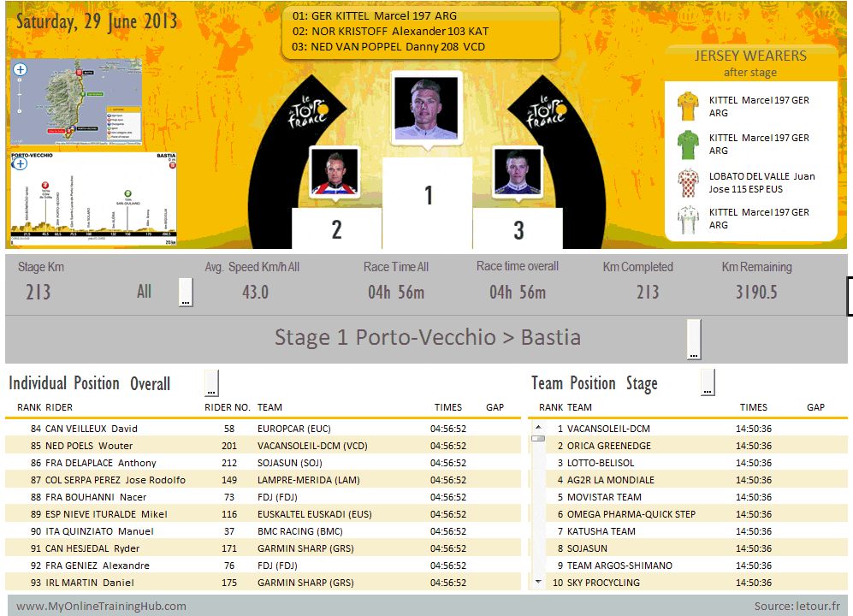Click the second place rider photo

tap(335, 172)
